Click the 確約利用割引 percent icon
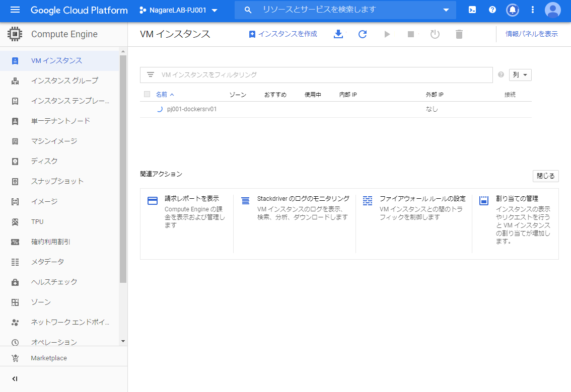The width and height of the screenshot is (571, 392). 15,242
